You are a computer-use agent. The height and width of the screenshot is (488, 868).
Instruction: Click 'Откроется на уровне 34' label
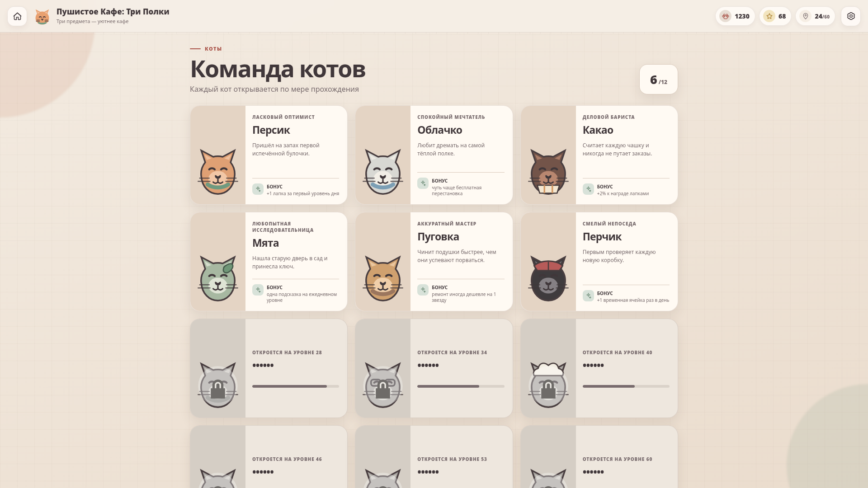point(452,352)
